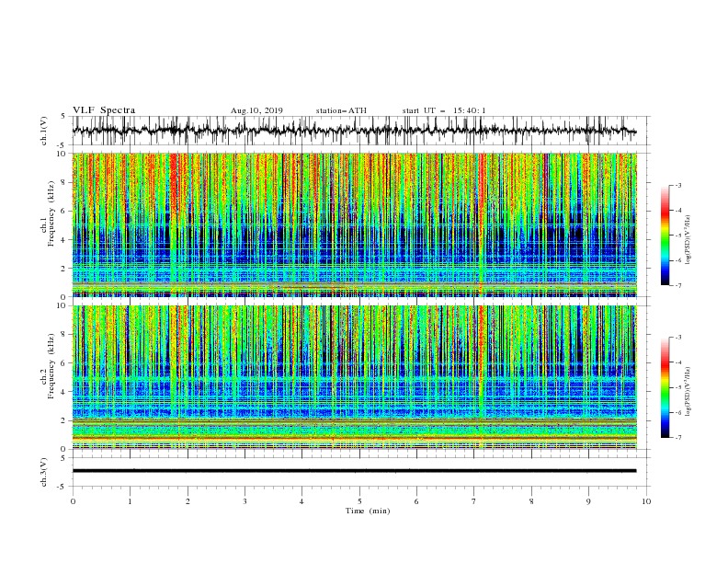Click the flat black ch.3 voltage trace
Viewport: 728px width, 563px height.
coord(354,471)
